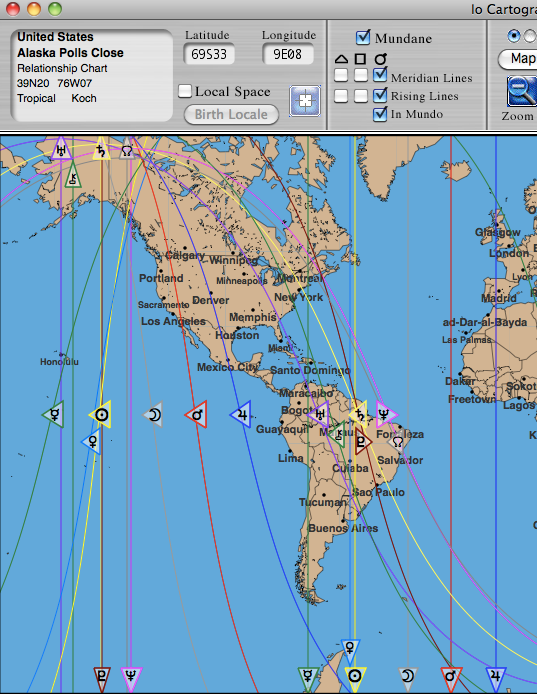537x694 pixels.
Task: Toggle the In Mundo checkbox
Action: [x=380, y=114]
